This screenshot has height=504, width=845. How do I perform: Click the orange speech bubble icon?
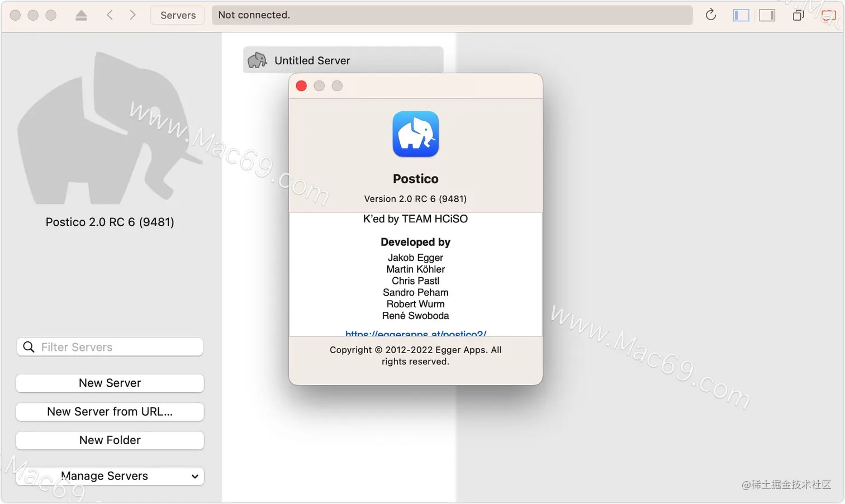coord(828,15)
